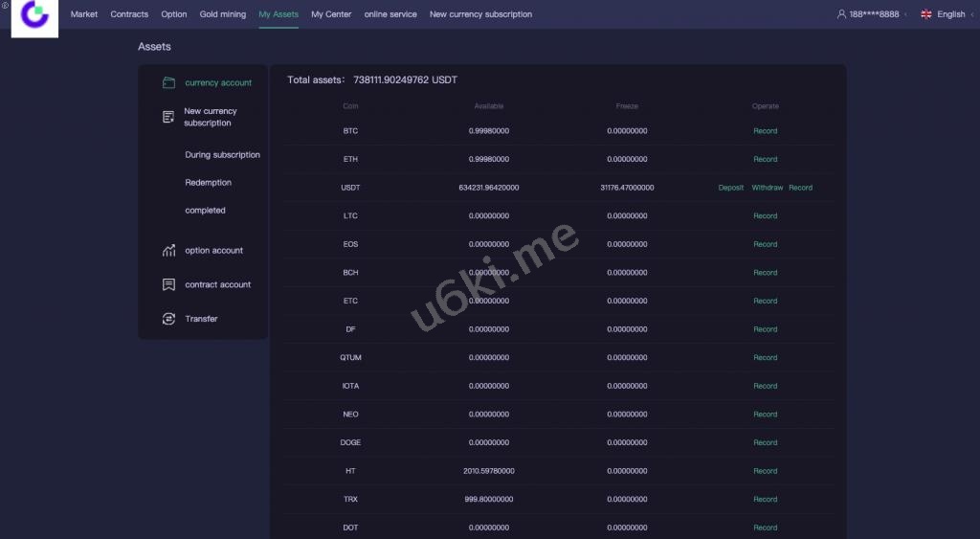Click Deposit for USDT
This screenshot has height=539, width=980.
click(x=730, y=188)
